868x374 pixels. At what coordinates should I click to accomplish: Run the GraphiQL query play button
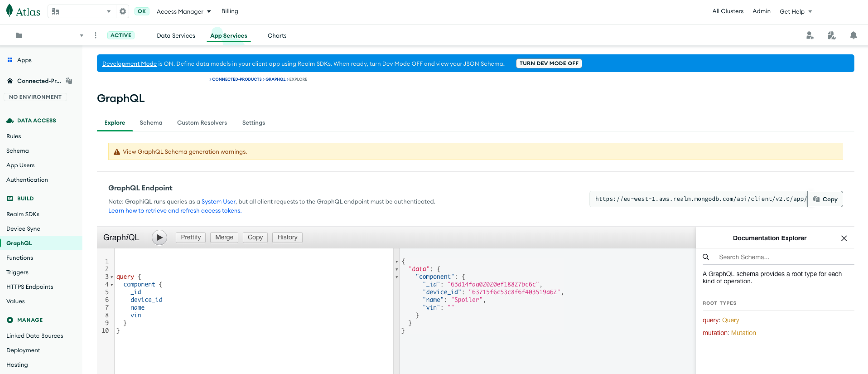coord(159,237)
